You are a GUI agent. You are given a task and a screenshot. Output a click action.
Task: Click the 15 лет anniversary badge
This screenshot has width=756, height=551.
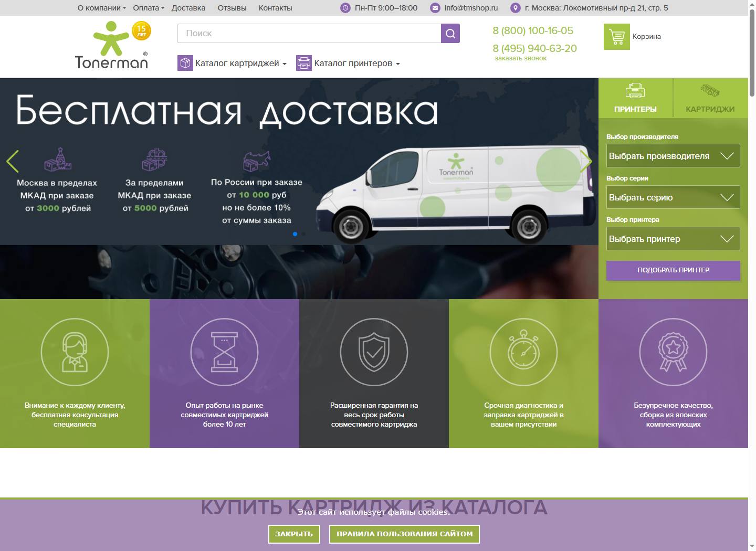click(x=141, y=31)
